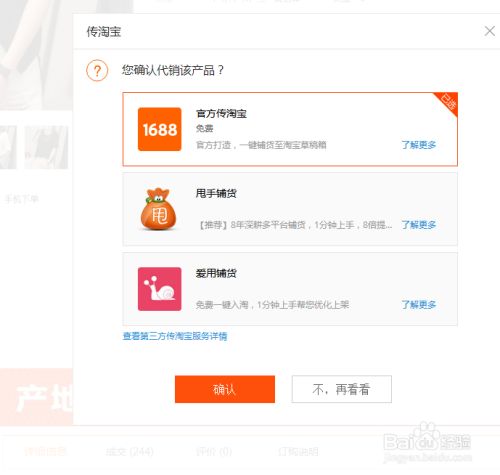Viewport: 500px width, 475px height.
Task: Click the 已选 corner badge on 官方传淘宝
Action: click(448, 102)
